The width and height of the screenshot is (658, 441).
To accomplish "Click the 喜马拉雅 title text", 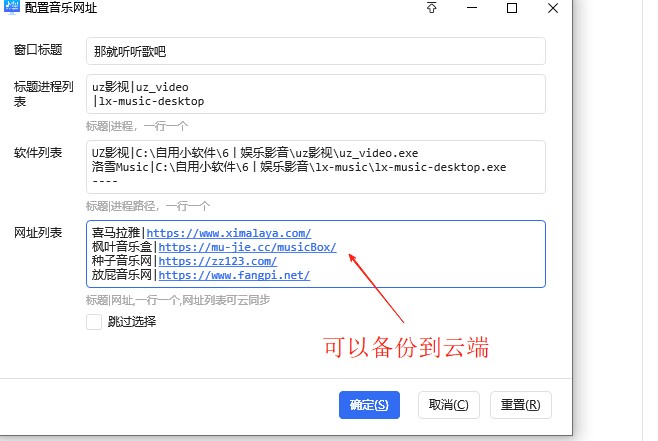I will click(x=116, y=233).
